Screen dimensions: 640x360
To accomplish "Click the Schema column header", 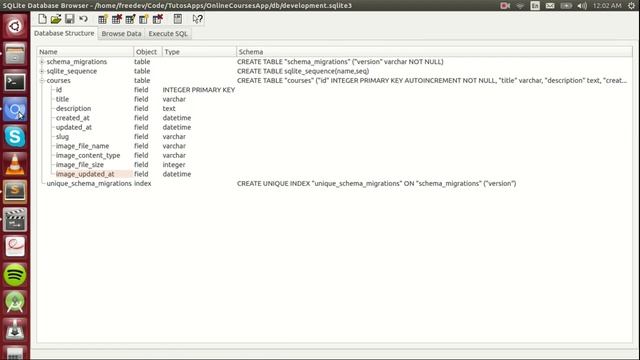I will pos(434,52).
